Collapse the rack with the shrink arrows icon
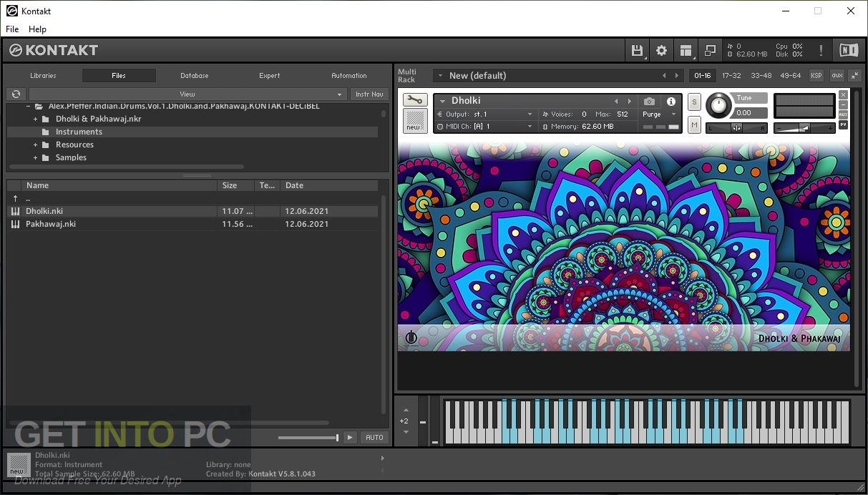This screenshot has width=868, height=495. (854, 75)
